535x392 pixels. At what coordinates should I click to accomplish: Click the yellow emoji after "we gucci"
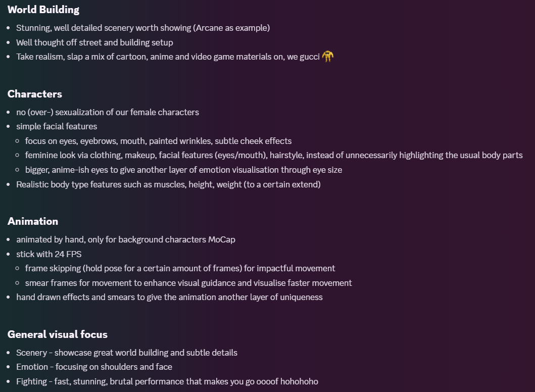pos(327,57)
